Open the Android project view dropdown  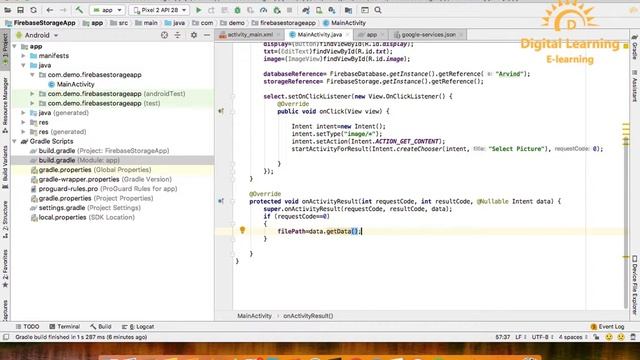37,35
